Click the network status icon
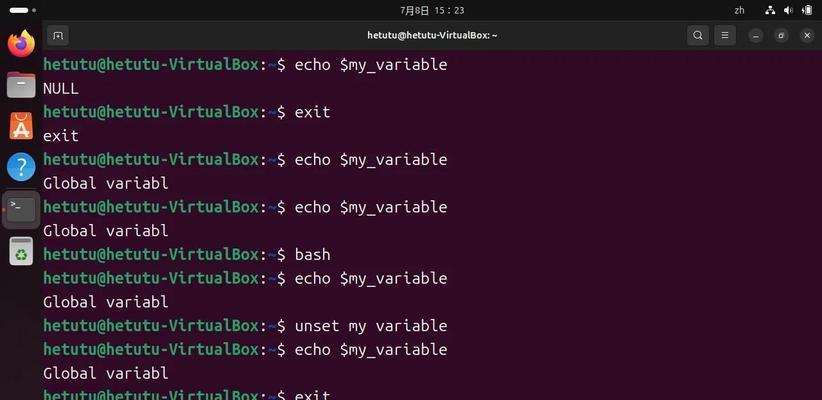Viewport: 822px width, 400px height. [770, 10]
